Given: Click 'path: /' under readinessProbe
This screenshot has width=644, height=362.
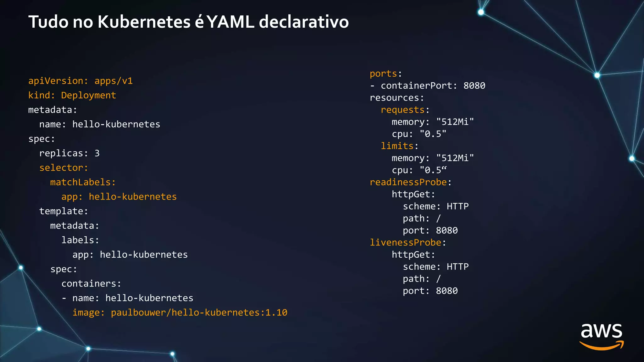Looking at the screenshot, I should coord(422,218).
